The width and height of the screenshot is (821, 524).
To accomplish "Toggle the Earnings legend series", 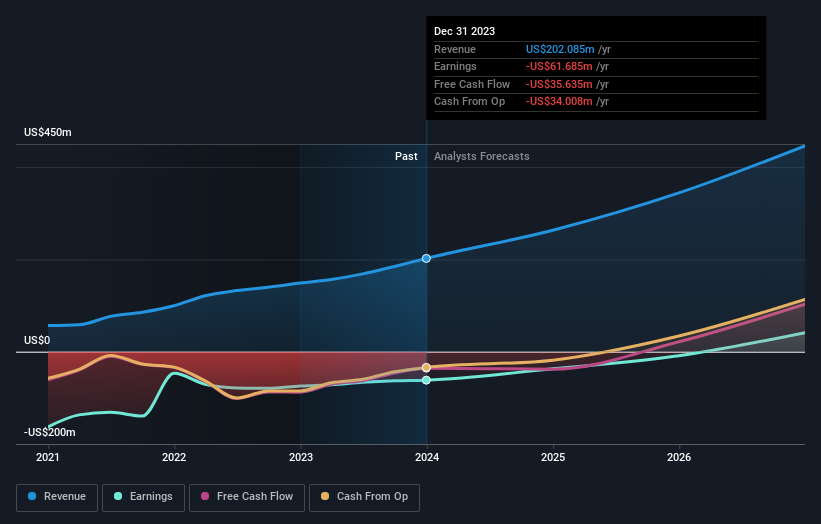I will [143, 497].
